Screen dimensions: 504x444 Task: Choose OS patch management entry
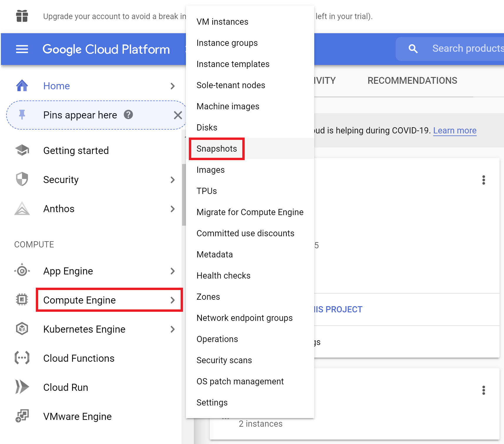pyautogui.click(x=250, y=381)
